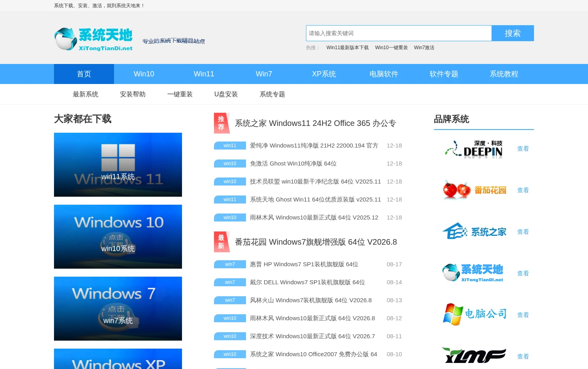Click the 系统天地 site logo in header
Viewport: 588px width, 369px height.
pyautogui.click(x=94, y=39)
